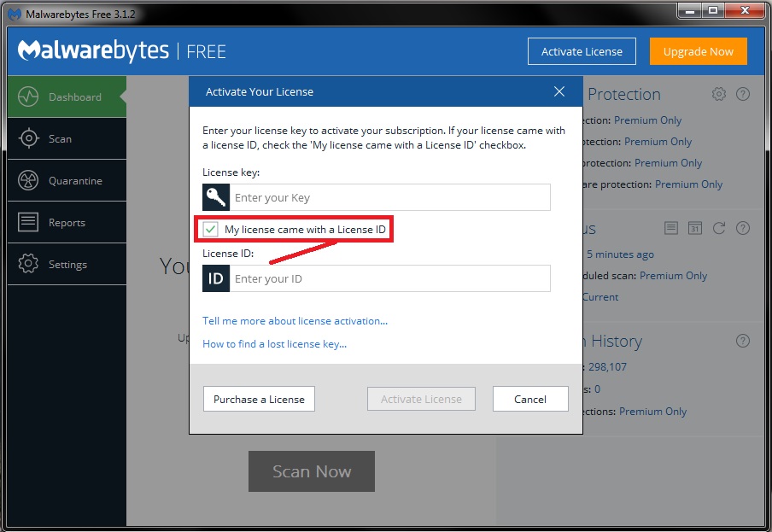Click Premium Only link beside scheduled scan
The image size is (772, 532).
click(x=673, y=276)
